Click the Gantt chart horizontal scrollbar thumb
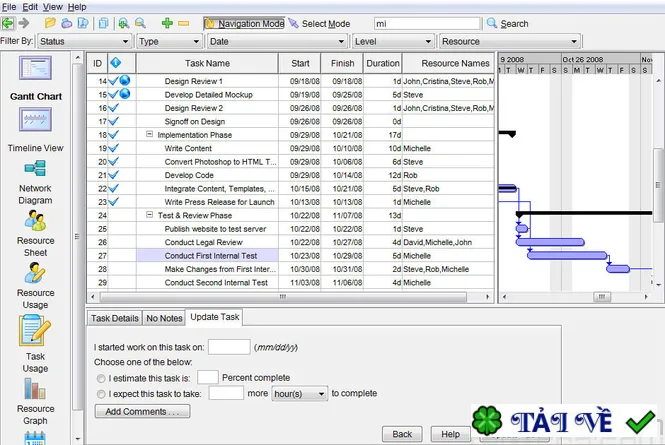The width and height of the screenshot is (665, 445). pyautogui.click(x=602, y=297)
